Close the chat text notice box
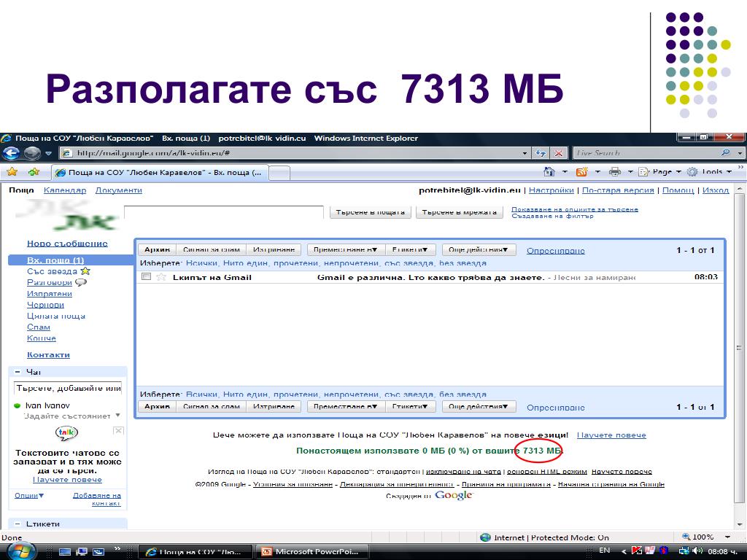The width and height of the screenshot is (747, 560). coord(118,430)
